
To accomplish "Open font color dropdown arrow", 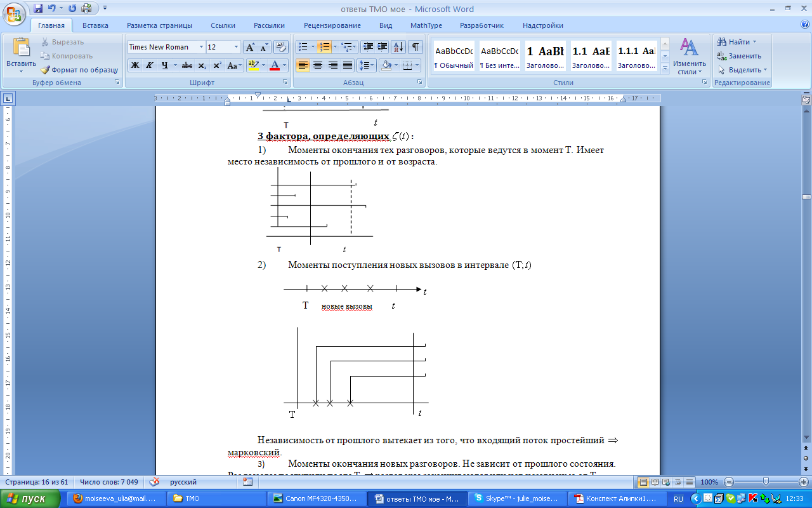I will pos(285,65).
